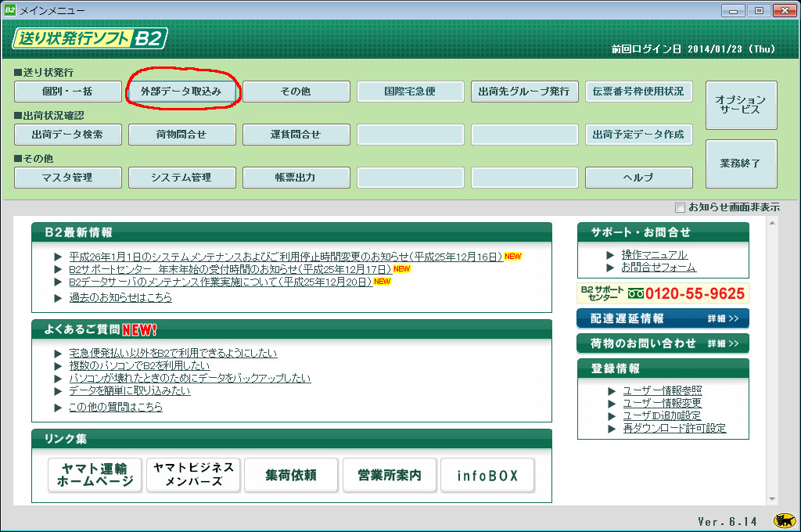Open 配達遅延情報 details banner
Screen dimensions: 801x532
click(663, 318)
